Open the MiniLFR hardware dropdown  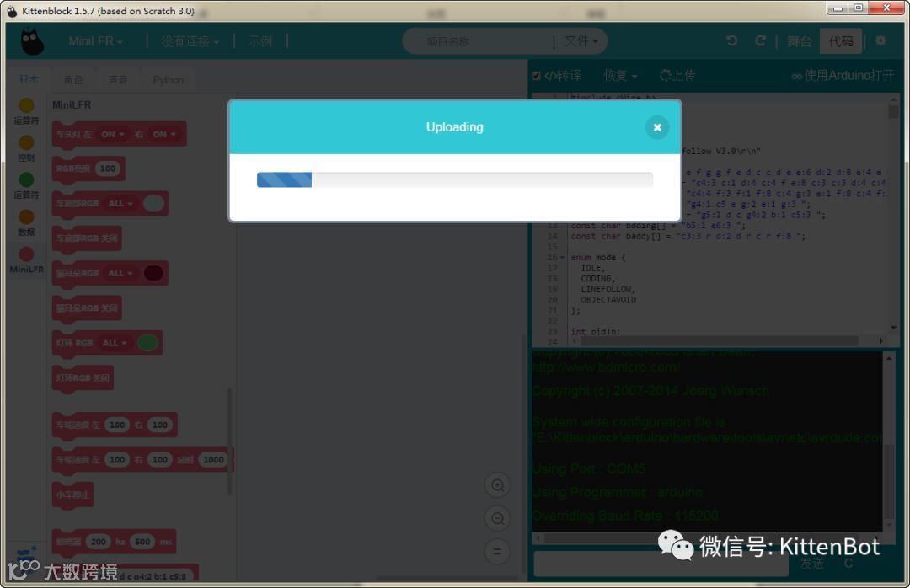pyautogui.click(x=95, y=41)
